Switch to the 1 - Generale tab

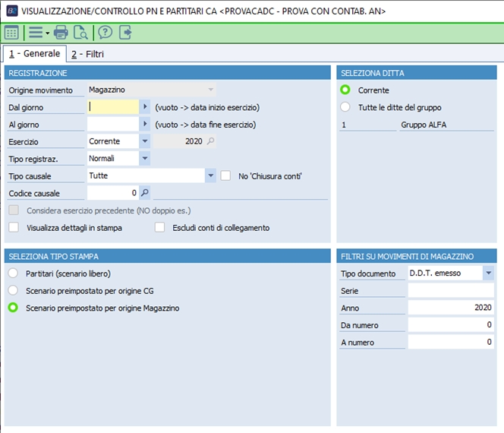[x=35, y=53]
